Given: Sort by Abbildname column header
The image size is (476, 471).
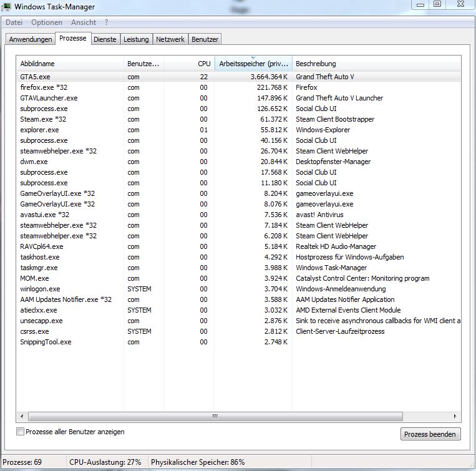Looking at the screenshot, I should click(x=70, y=64).
